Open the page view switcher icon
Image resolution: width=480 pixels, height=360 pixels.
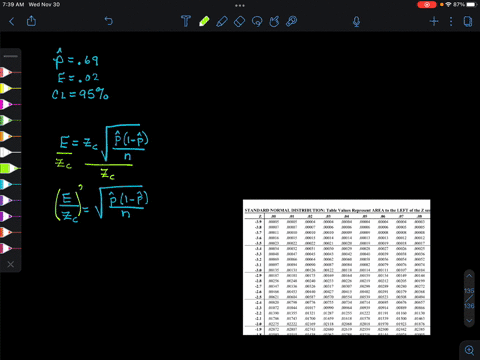[x=468, y=21]
